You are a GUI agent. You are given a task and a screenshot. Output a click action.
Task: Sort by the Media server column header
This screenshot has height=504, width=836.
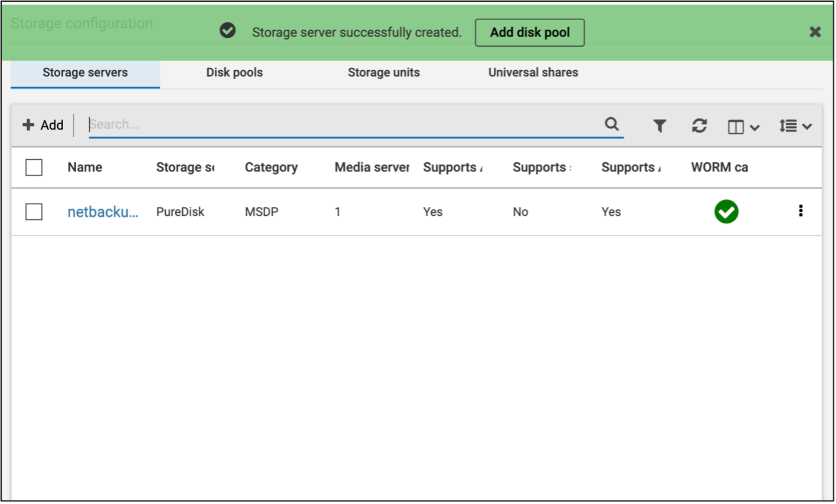pos(372,167)
